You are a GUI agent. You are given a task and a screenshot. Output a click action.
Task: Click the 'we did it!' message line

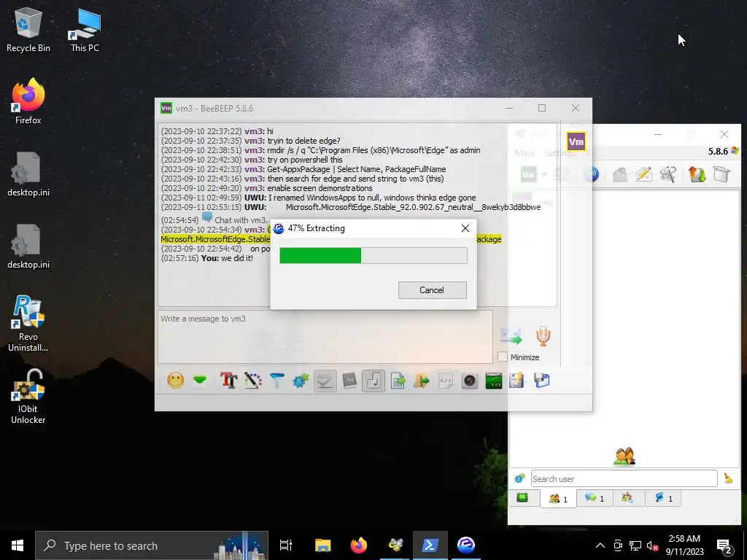207,258
